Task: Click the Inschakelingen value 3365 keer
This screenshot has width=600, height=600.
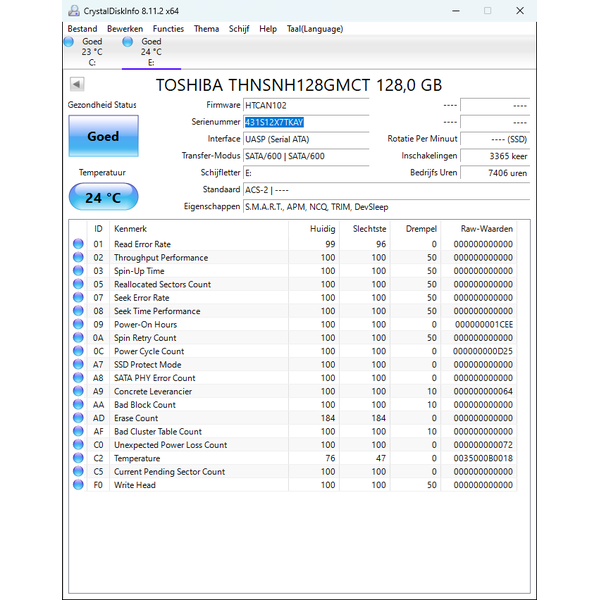Action: 495,156
